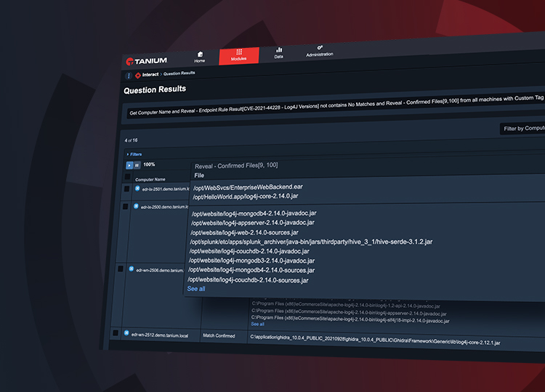Click the Interact module diamond icon
The width and height of the screenshot is (545, 392).
tap(138, 75)
